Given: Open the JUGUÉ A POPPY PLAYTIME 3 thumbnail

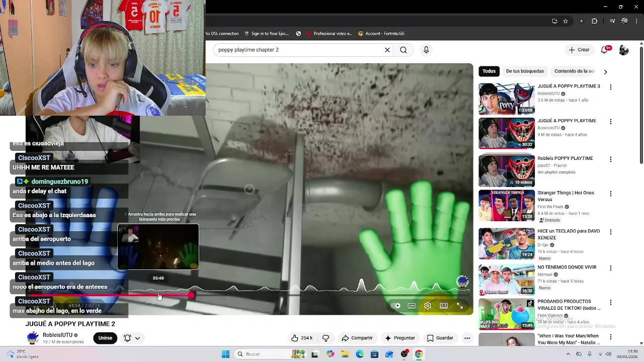Looking at the screenshot, I should tap(507, 99).
